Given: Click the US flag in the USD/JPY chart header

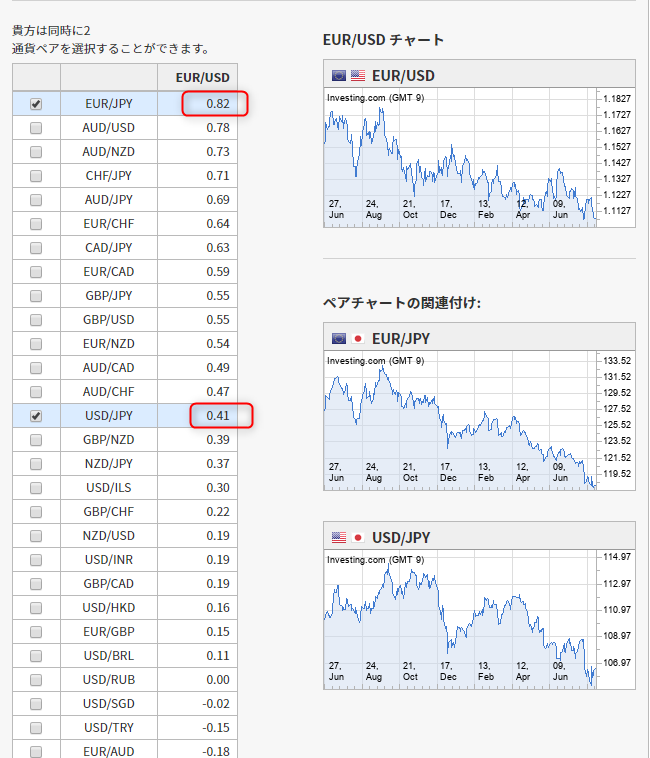Looking at the screenshot, I should pos(339,538).
